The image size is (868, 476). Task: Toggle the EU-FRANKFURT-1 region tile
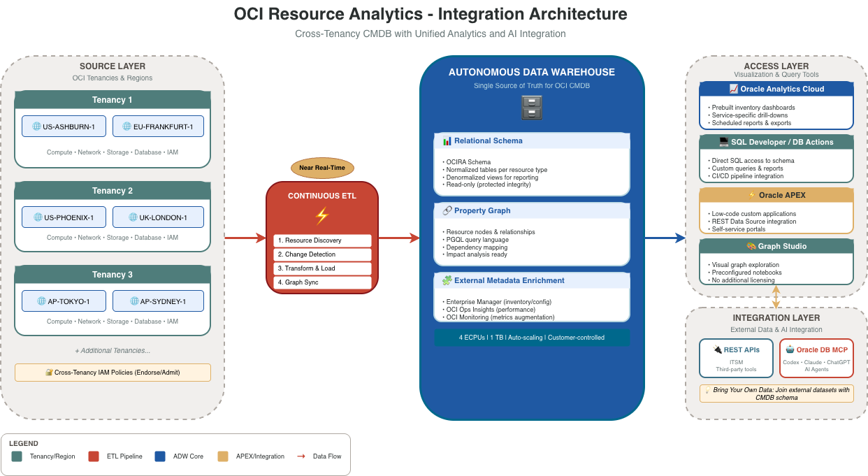click(158, 126)
